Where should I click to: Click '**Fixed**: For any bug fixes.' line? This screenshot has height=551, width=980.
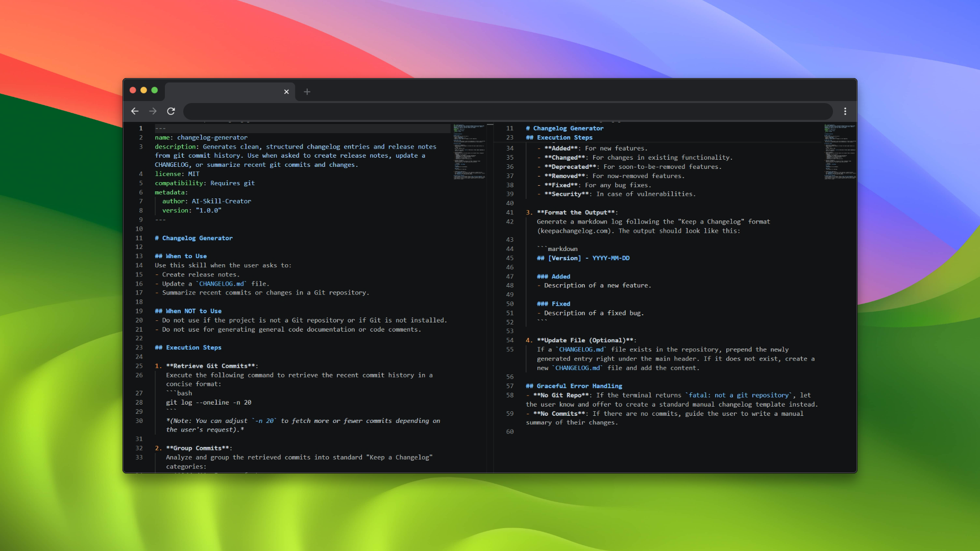pyautogui.click(x=594, y=186)
